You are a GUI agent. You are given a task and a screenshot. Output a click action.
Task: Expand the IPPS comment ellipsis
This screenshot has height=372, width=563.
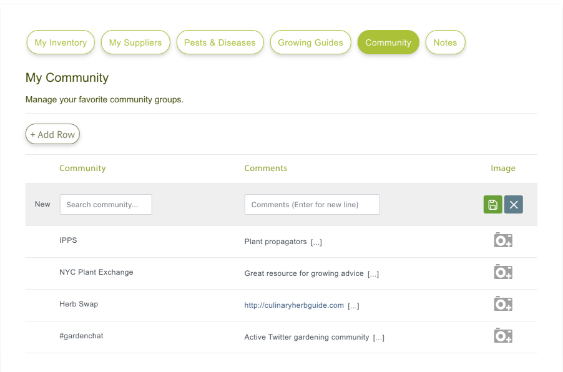[x=316, y=242]
